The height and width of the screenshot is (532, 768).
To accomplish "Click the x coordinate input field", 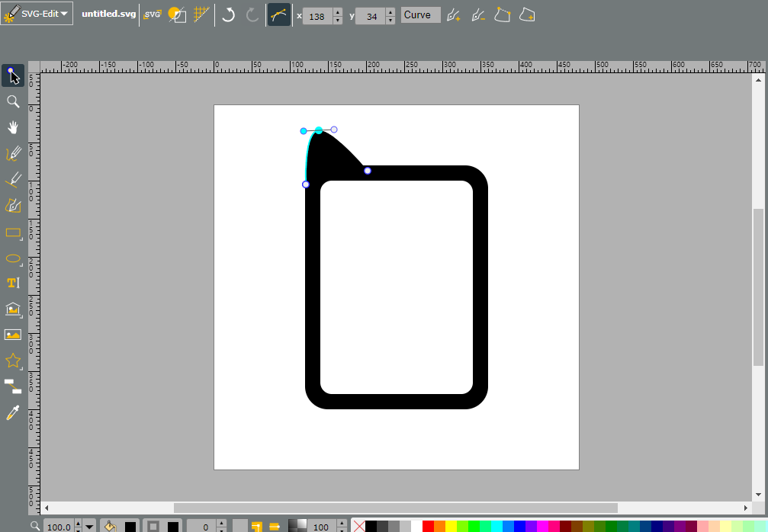I will click(x=318, y=16).
